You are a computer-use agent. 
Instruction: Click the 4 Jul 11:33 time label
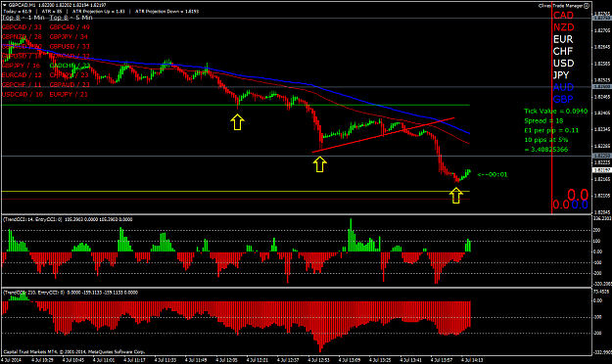(165, 360)
